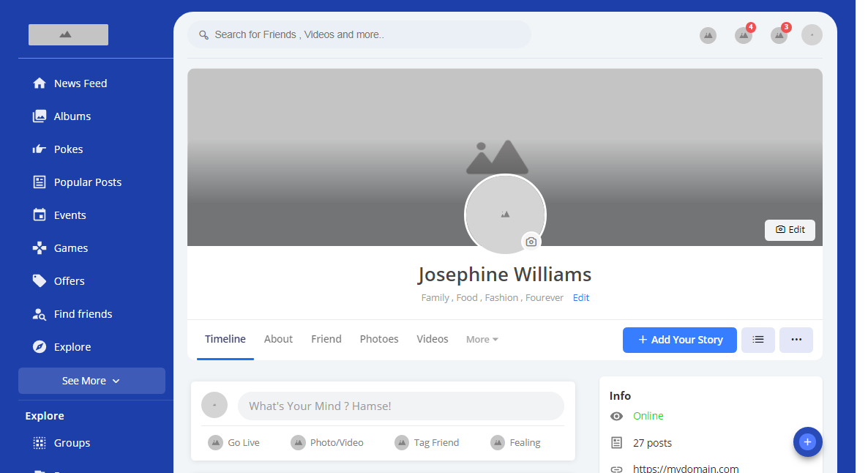Expand the See More sidebar menu
Image resolution: width=868 pixels, height=473 pixels.
(91, 381)
